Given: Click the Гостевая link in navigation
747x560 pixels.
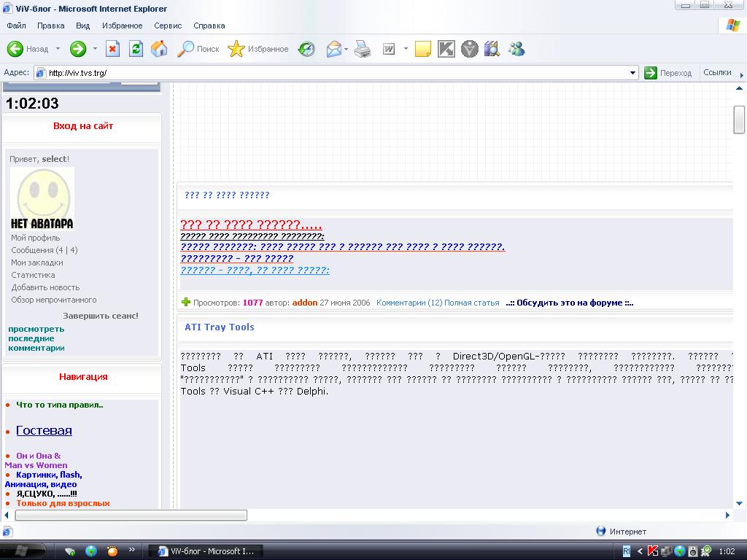Looking at the screenshot, I should click(44, 430).
